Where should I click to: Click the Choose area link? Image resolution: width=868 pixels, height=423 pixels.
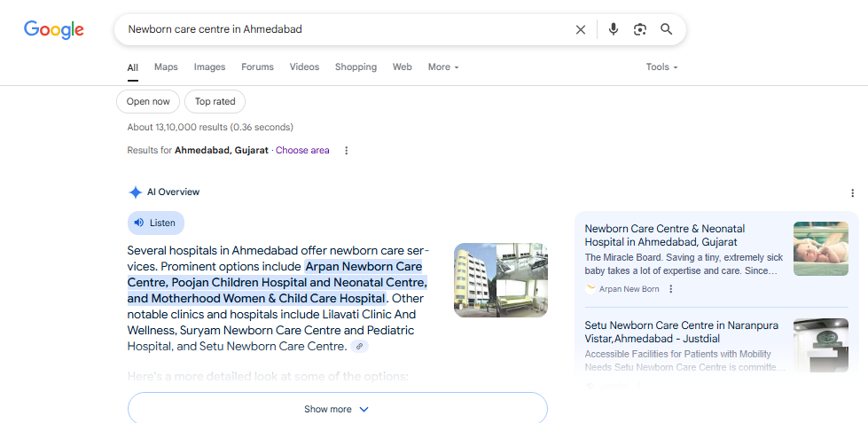[303, 150]
